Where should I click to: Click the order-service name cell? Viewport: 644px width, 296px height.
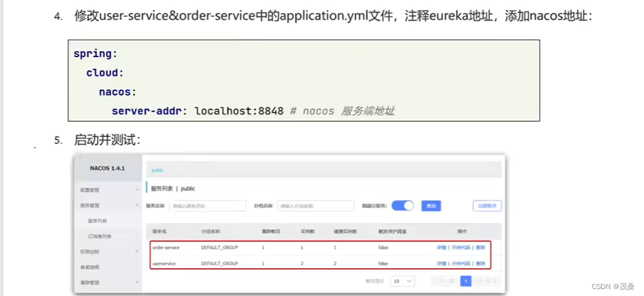[x=166, y=248]
